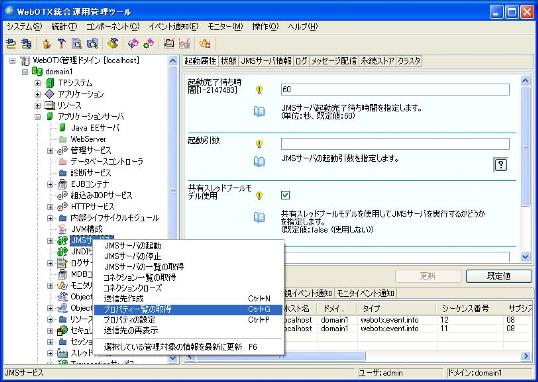Click the question mark help button
Image resolution: width=538 pixels, height=382 pixels.
(501, 165)
